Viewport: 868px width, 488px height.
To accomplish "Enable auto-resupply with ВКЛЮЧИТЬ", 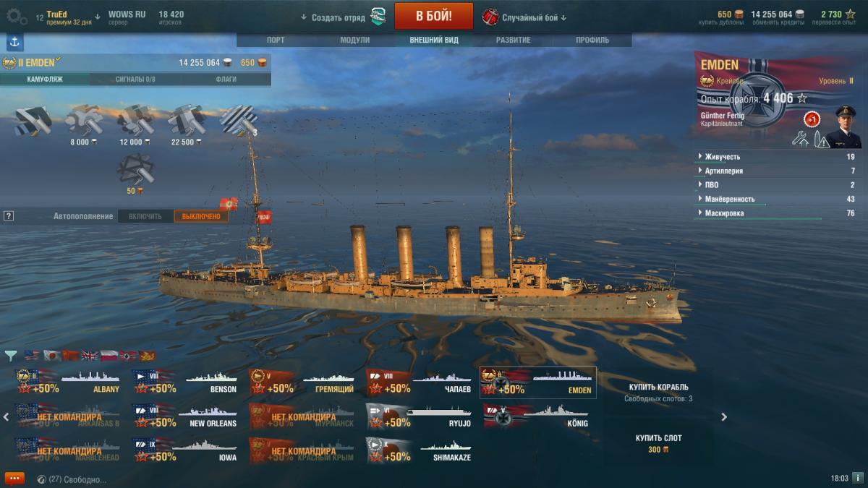I will point(145,216).
